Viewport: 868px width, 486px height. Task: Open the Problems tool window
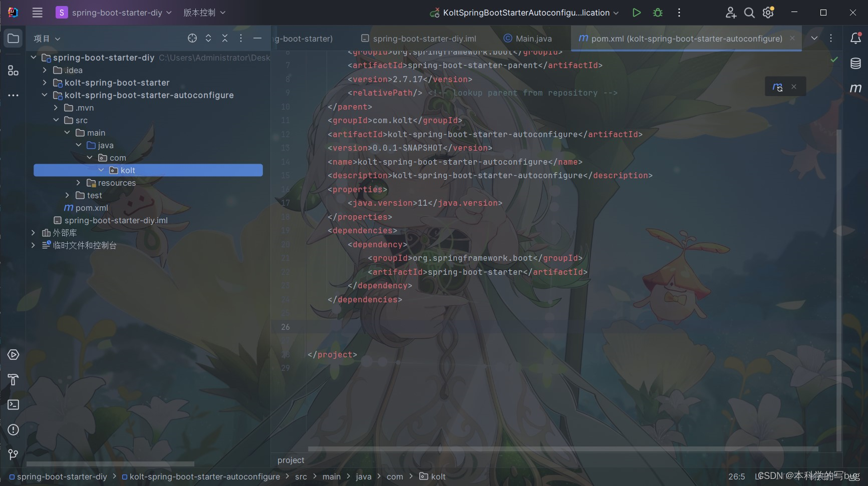[14, 429]
